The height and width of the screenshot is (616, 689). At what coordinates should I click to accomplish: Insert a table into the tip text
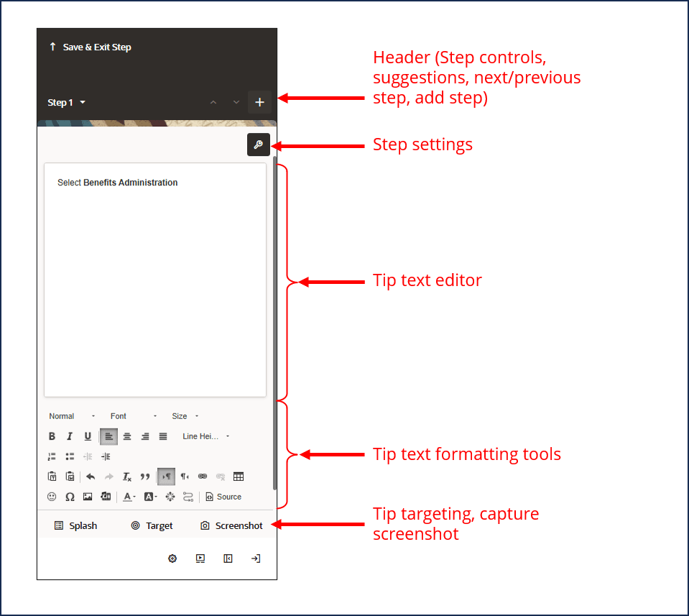[x=239, y=476]
